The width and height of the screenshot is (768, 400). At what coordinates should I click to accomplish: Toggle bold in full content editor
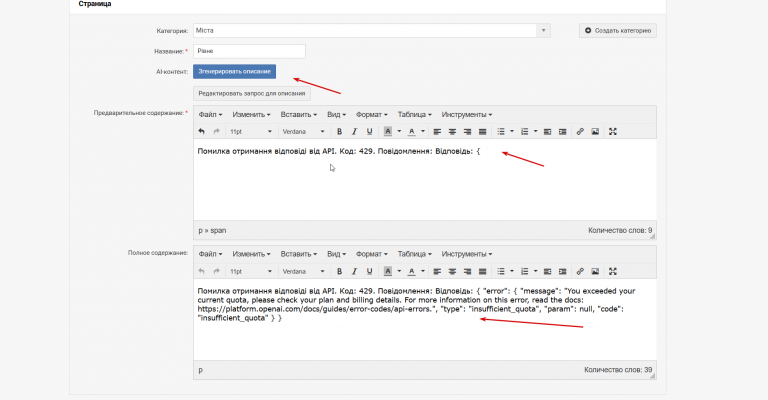[x=339, y=271]
